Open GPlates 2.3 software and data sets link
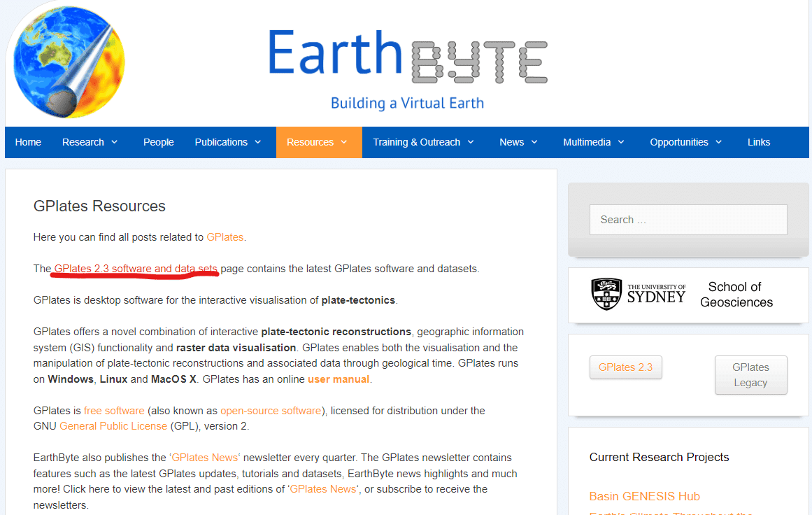The width and height of the screenshot is (812, 515). [136, 269]
